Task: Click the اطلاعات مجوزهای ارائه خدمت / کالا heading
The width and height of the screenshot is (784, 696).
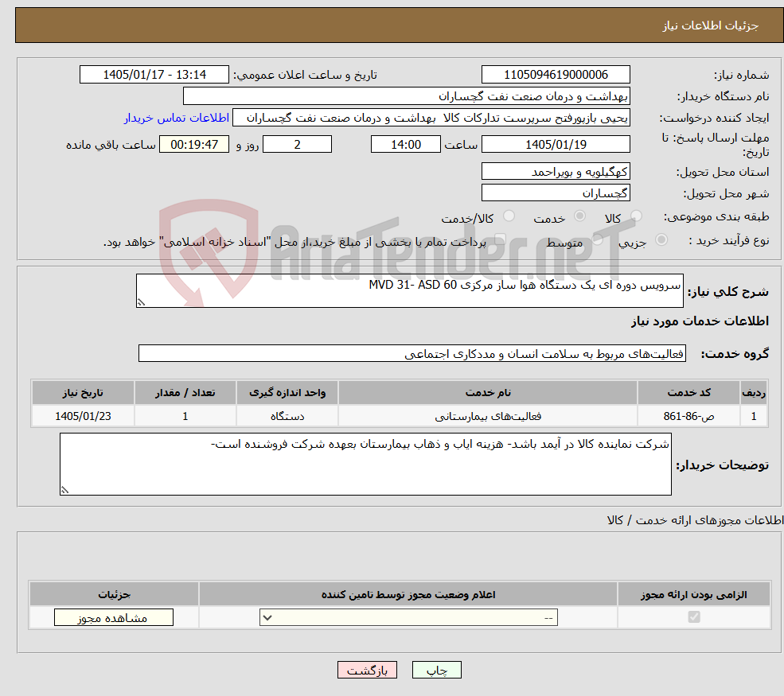Action: pos(695,520)
